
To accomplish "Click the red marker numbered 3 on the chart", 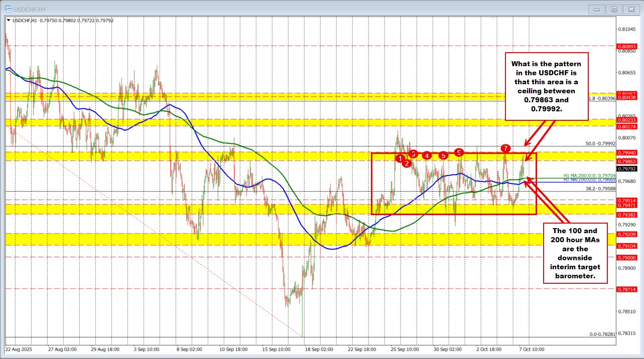I will coord(413,154).
